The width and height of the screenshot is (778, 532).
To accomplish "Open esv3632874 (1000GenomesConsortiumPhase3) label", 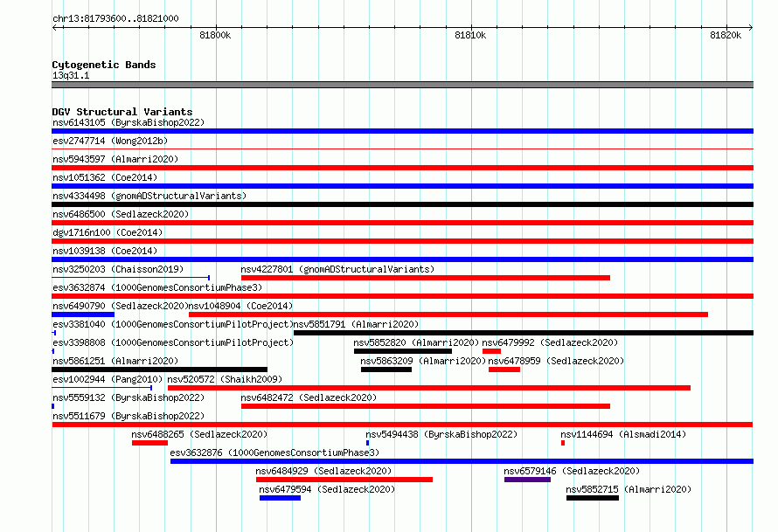I will (157, 287).
